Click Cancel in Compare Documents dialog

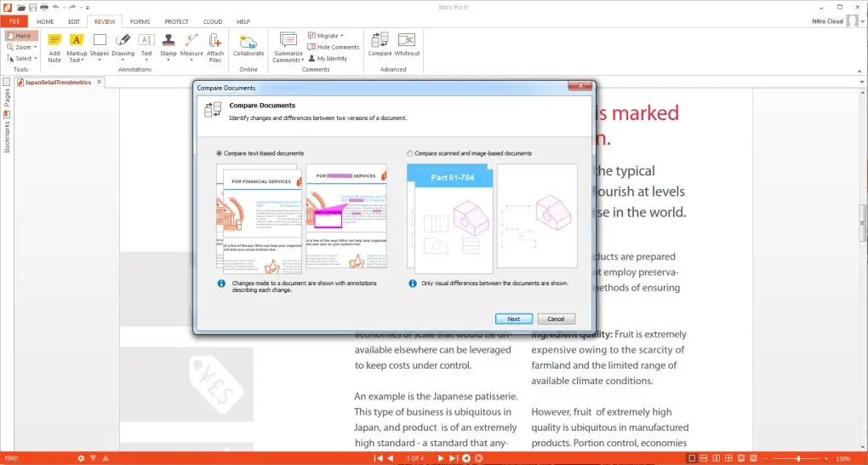pos(556,319)
